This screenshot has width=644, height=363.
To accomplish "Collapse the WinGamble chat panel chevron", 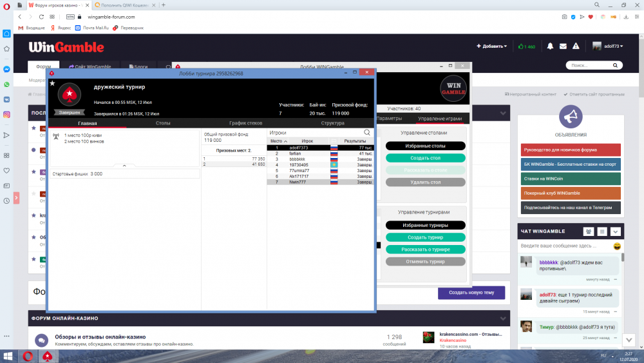I will pyautogui.click(x=615, y=231).
